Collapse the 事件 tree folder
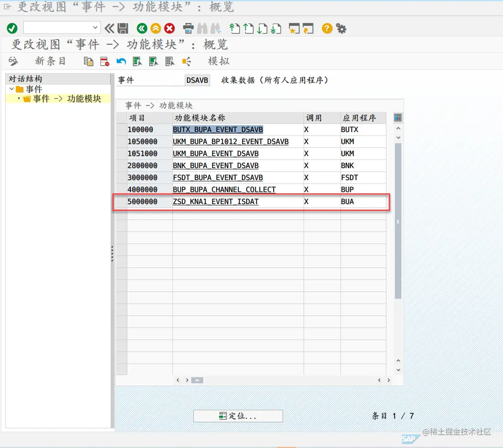This screenshot has width=503, height=448. click(12, 88)
